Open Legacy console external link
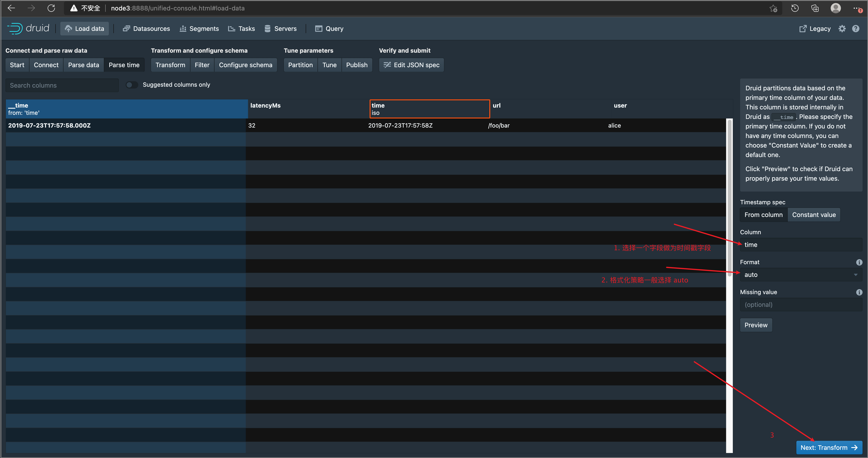This screenshot has height=458, width=868. pos(815,29)
